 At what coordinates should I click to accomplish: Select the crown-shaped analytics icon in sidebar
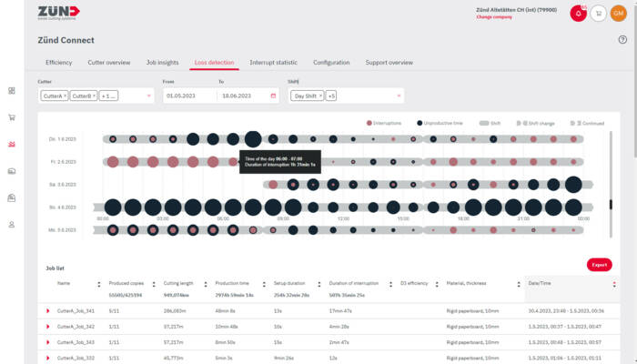click(x=12, y=144)
